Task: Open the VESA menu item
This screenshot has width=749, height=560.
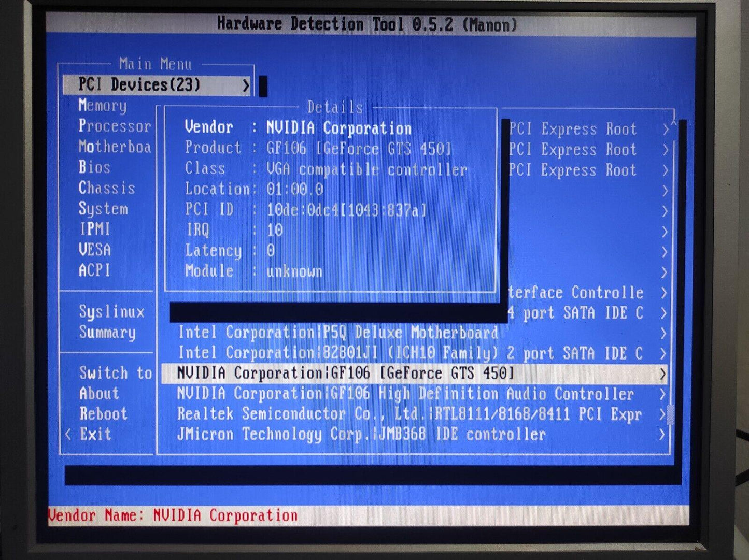Action: (x=95, y=250)
